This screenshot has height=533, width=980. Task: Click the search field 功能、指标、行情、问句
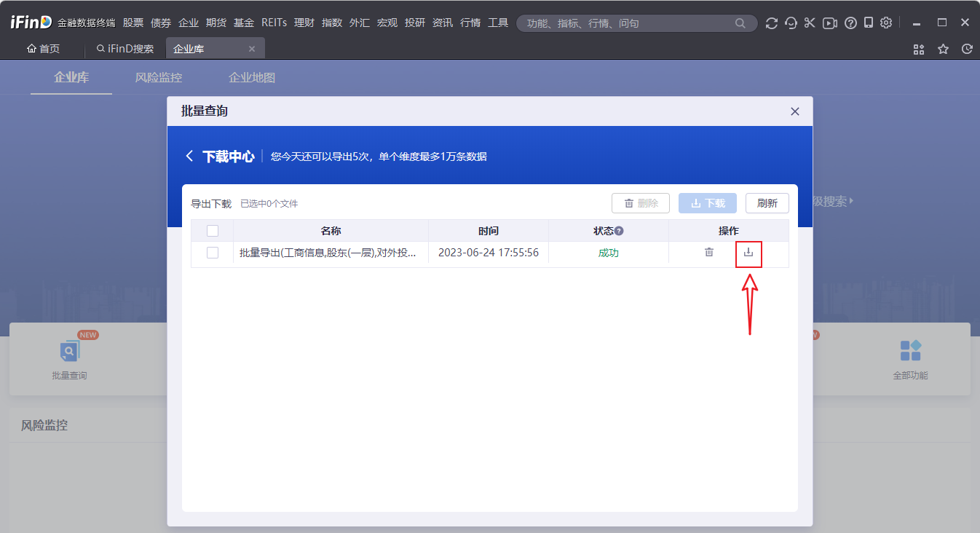pos(626,23)
